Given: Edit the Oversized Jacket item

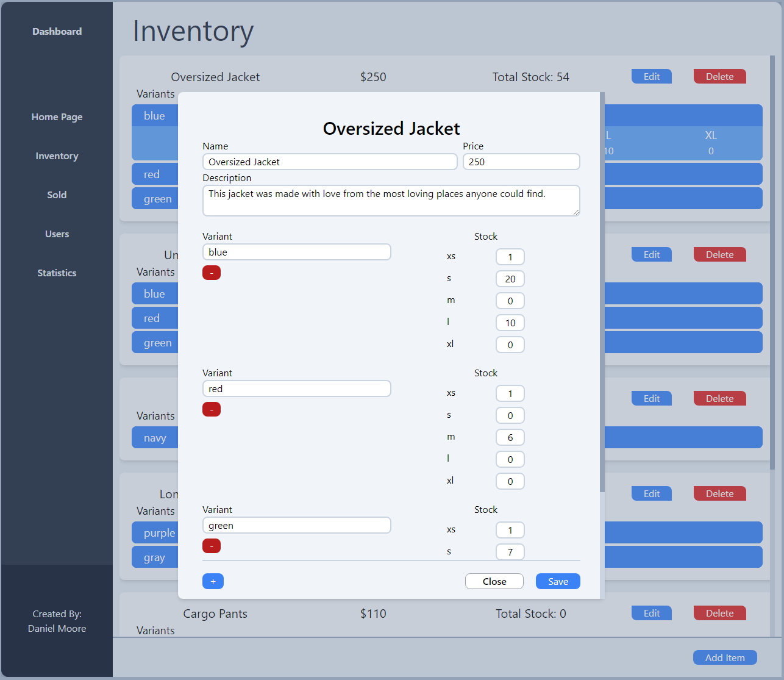Looking at the screenshot, I should 652,76.
